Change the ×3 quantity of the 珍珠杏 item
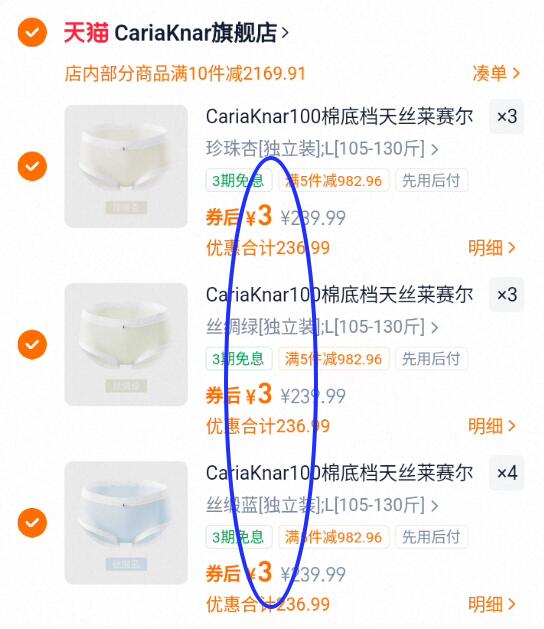This screenshot has height=629, width=544. [507, 116]
